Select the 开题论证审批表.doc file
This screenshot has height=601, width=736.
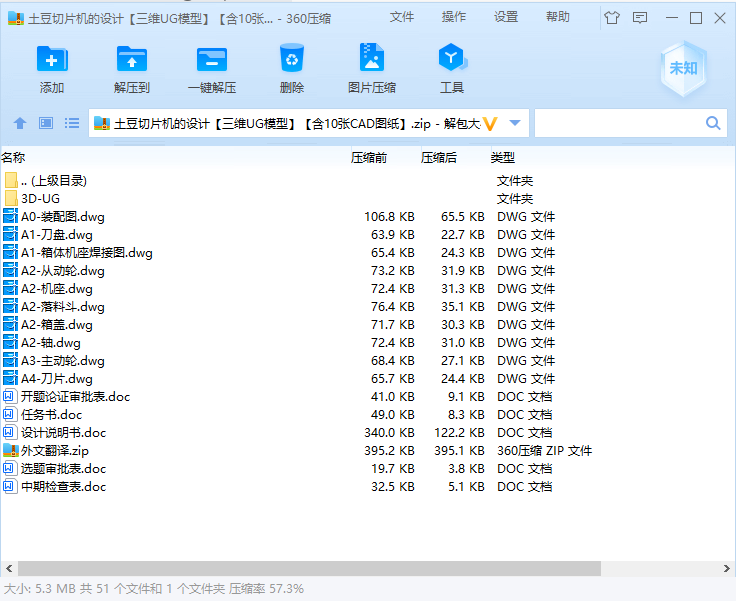[x=75, y=396]
